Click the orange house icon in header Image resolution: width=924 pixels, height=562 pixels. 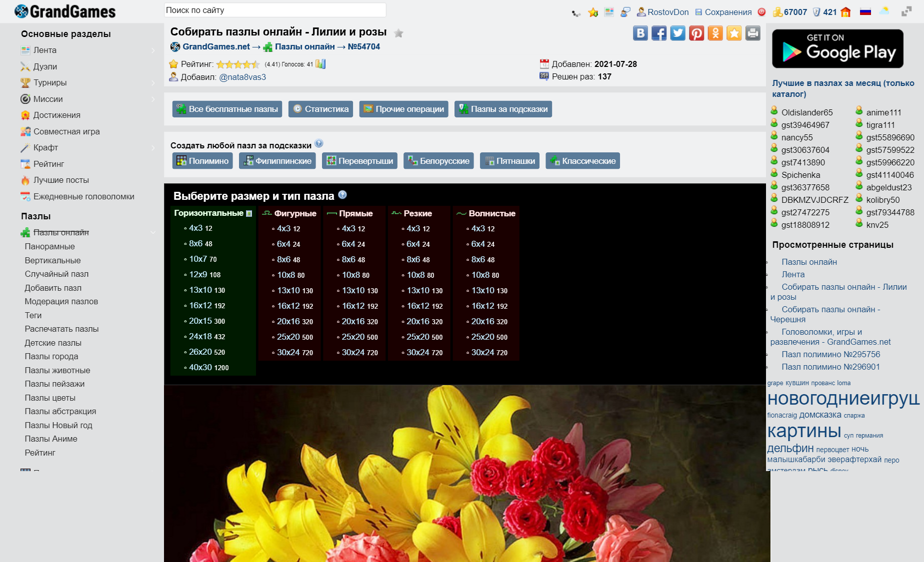coord(845,12)
